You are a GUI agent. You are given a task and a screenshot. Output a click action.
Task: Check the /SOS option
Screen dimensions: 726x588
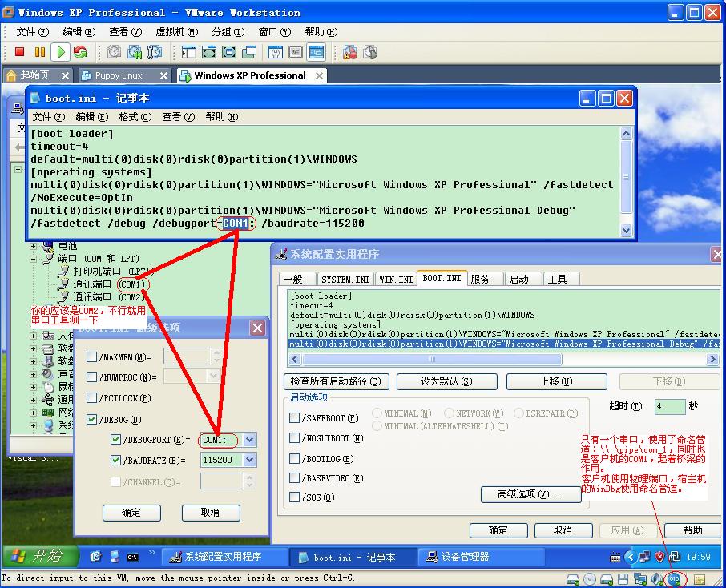pyautogui.click(x=294, y=497)
